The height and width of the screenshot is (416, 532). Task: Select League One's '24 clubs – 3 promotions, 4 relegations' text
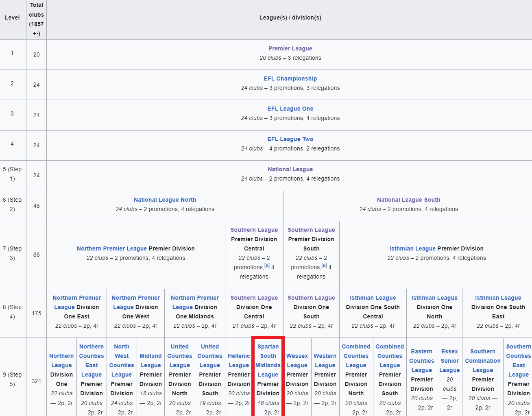click(290, 118)
